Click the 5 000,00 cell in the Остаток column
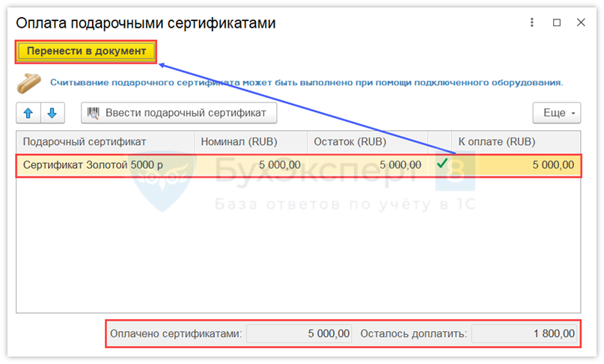Image resolution: width=604 pixels, height=364 pixels. pos(367,165)
